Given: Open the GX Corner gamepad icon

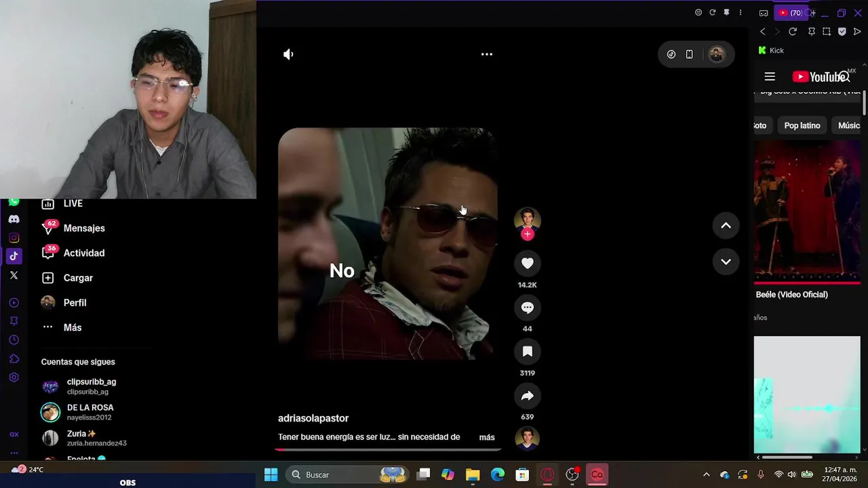Looking at the screenshot, I should tap(764, 13).
